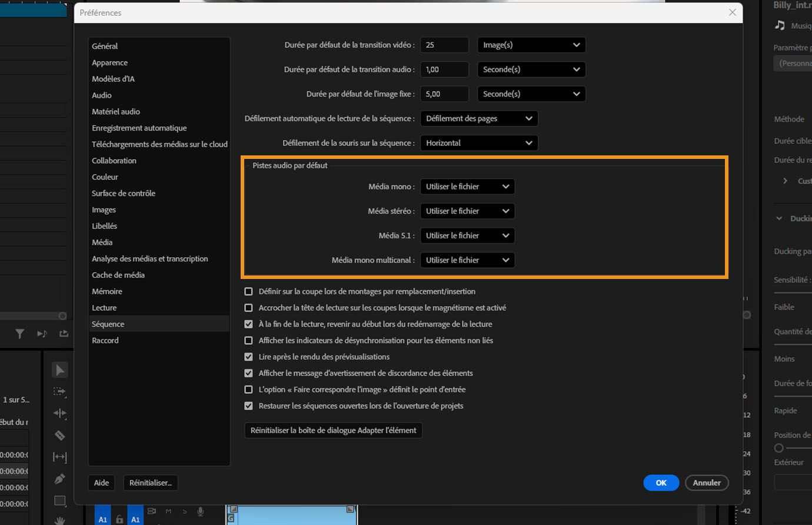Unlock the A1 track via the lock icon
This screenshot has width=812, height=525.
[119, 519]
